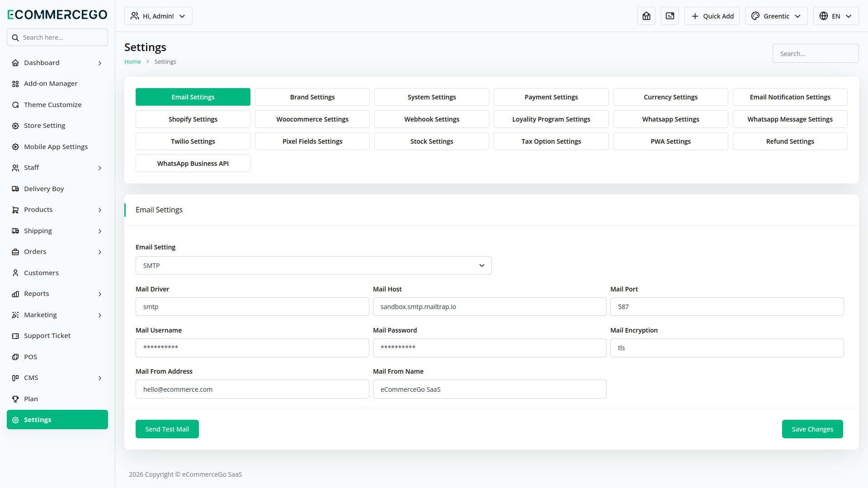Open the Greentic theme dropdown
Viewport: 868px width, 488px height.
(776, 16)
